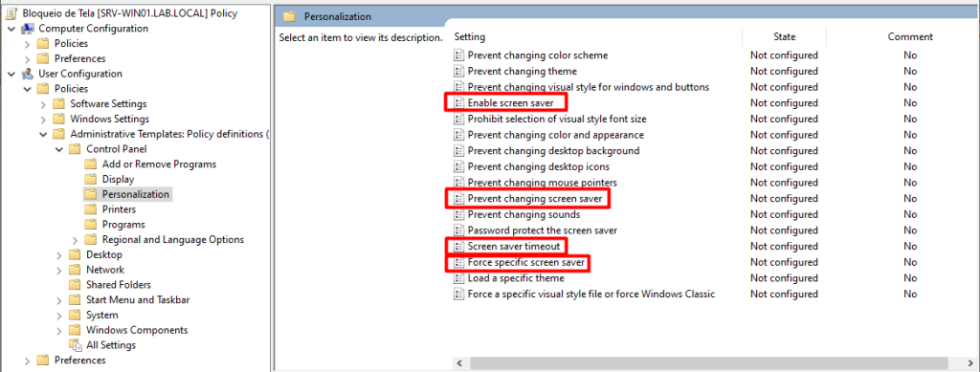Select Password protect the screen saver
The image size is (980, 372).
click(543, 230)
